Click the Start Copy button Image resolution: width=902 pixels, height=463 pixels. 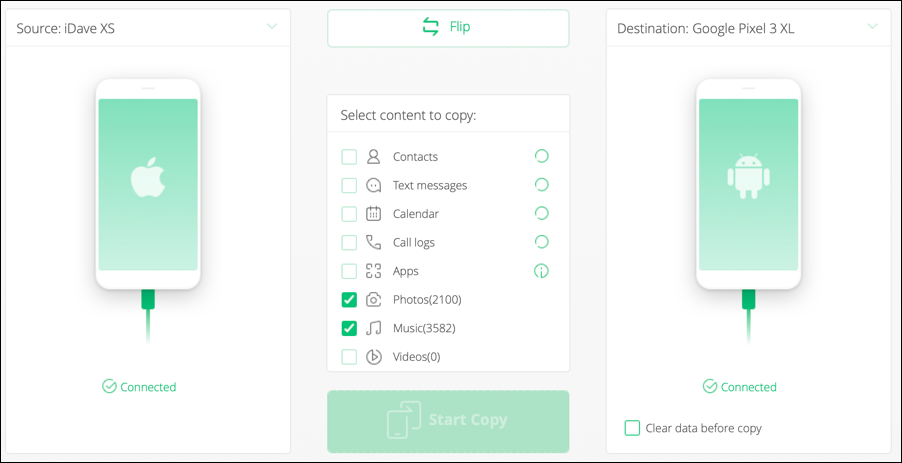448,422
